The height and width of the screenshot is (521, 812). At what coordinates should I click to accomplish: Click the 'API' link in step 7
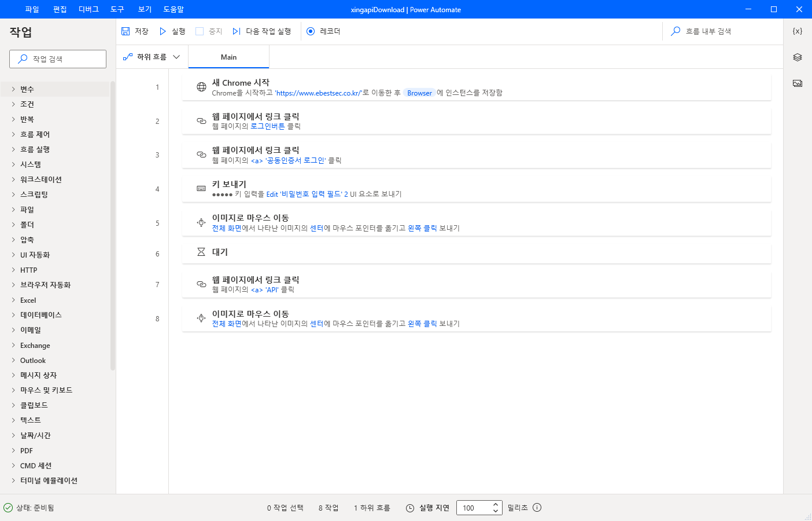click(265, 289)
